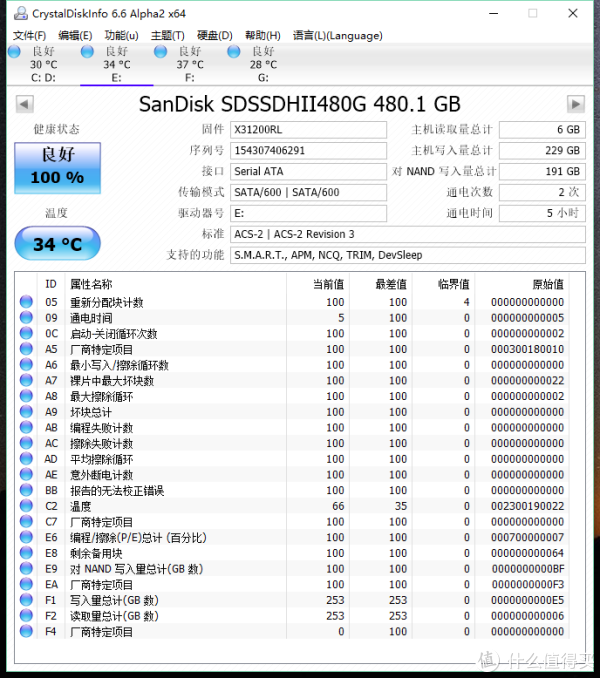Click status orb of row A5
600x678 pixels.
pyautogui.click(x=26, y=349)
